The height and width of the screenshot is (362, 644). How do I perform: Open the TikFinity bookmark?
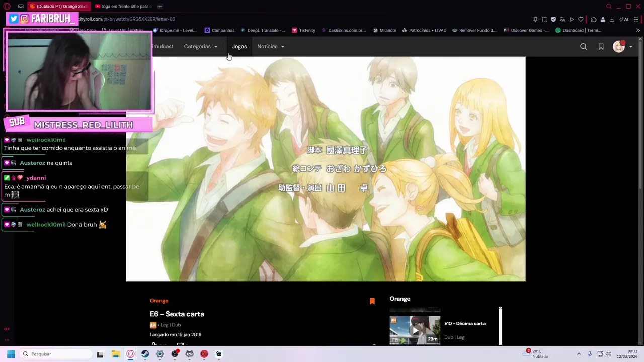click(x=303, y=30)
